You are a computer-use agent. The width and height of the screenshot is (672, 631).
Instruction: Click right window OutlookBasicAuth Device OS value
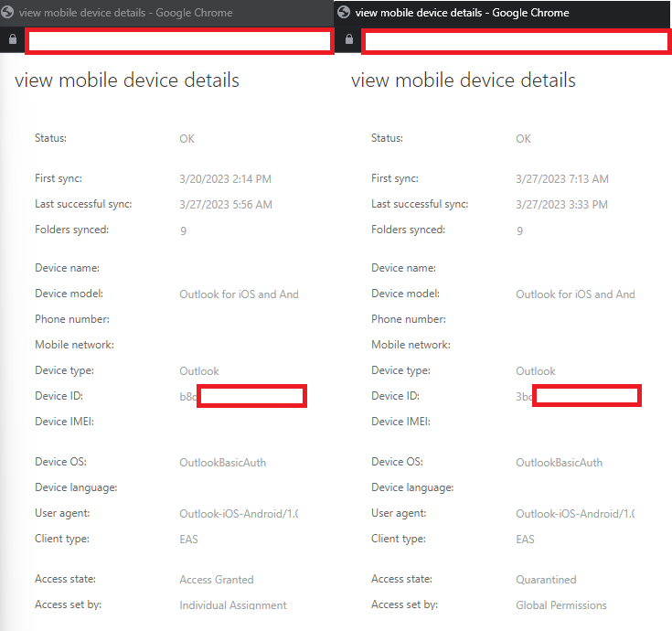click(x=560, y=463)
